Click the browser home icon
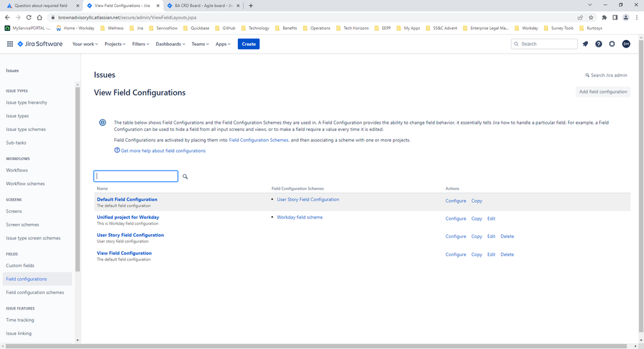Screen dimensions: 644x349 pyautogui.click(x=39, y=17)
